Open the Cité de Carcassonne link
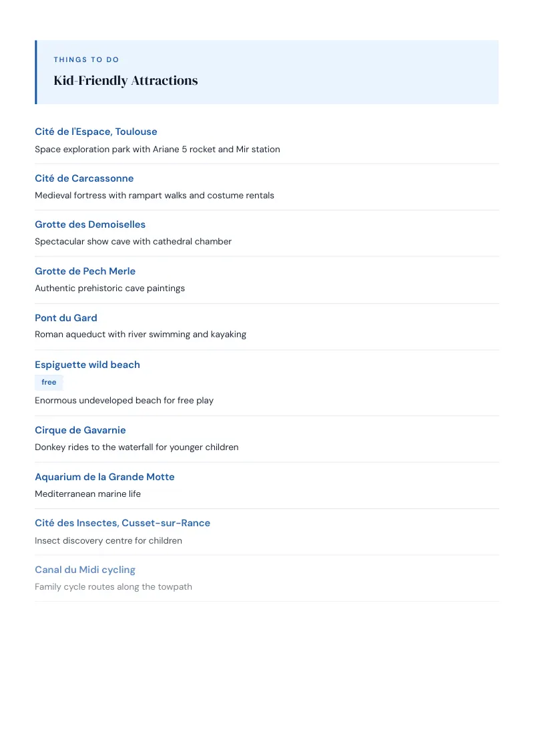534x756 pixels. click(84, 178)
